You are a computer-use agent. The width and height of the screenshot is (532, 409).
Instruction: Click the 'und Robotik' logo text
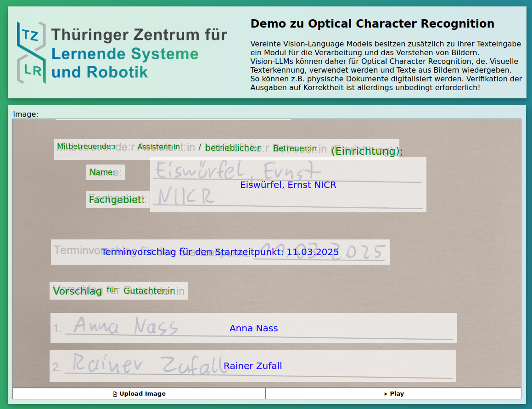click(x=100, y=72)
